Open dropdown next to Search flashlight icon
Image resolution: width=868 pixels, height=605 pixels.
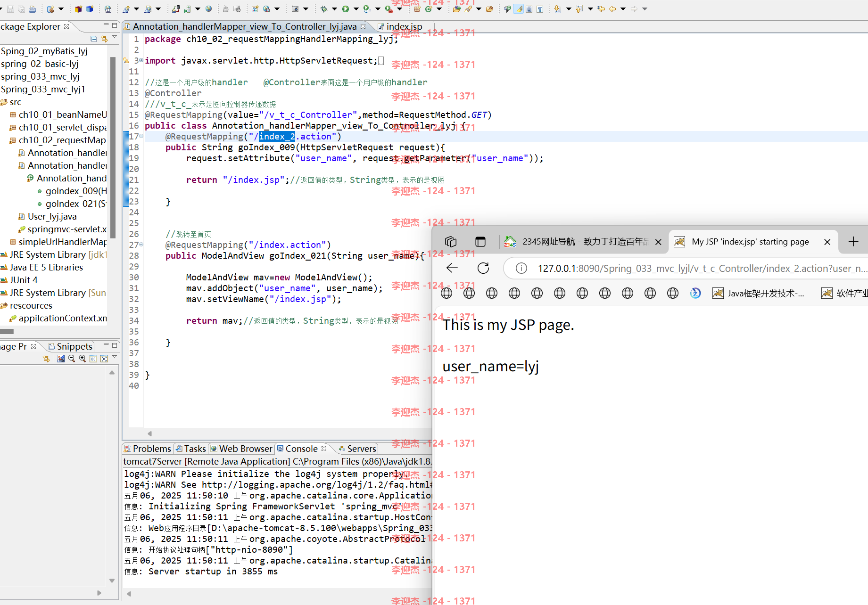click(479, 9)
